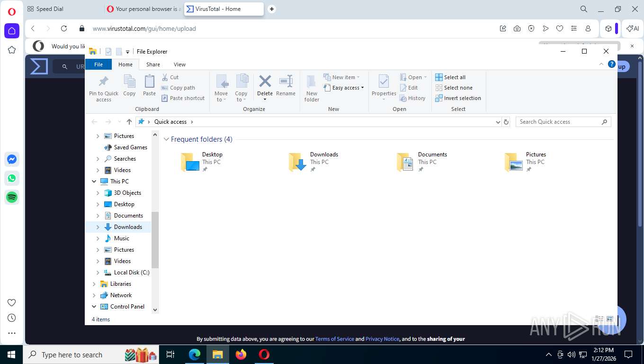
Task: Select Music in the navigation tree
Action: 121,238
